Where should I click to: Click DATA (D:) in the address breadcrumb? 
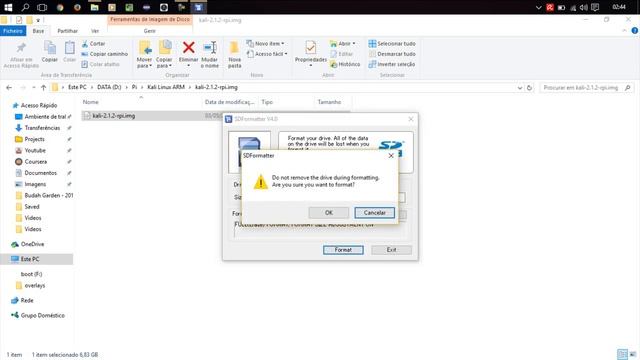pos(109,87)
